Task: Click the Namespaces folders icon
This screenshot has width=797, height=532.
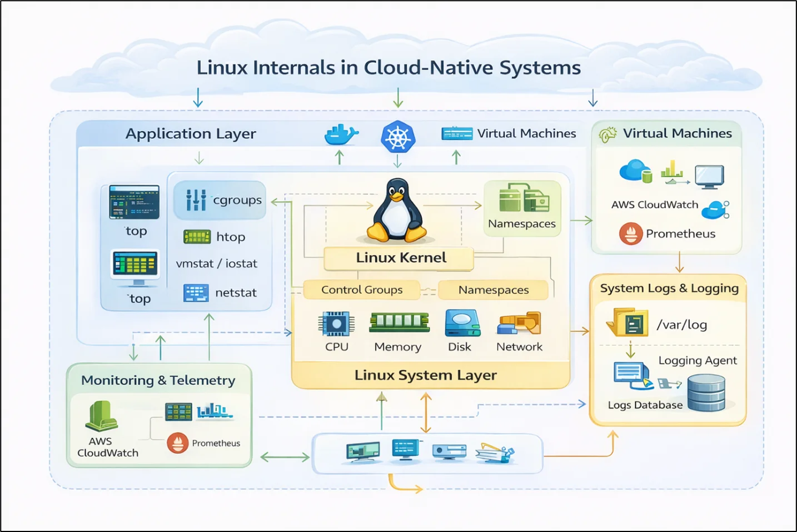Action: (524, 198)
